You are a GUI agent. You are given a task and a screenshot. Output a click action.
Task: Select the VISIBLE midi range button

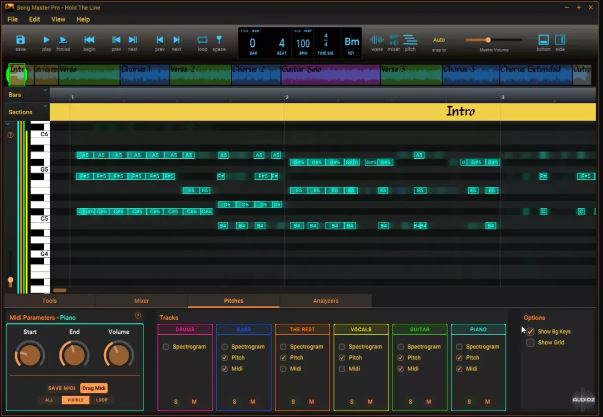[x=75, y=400]
